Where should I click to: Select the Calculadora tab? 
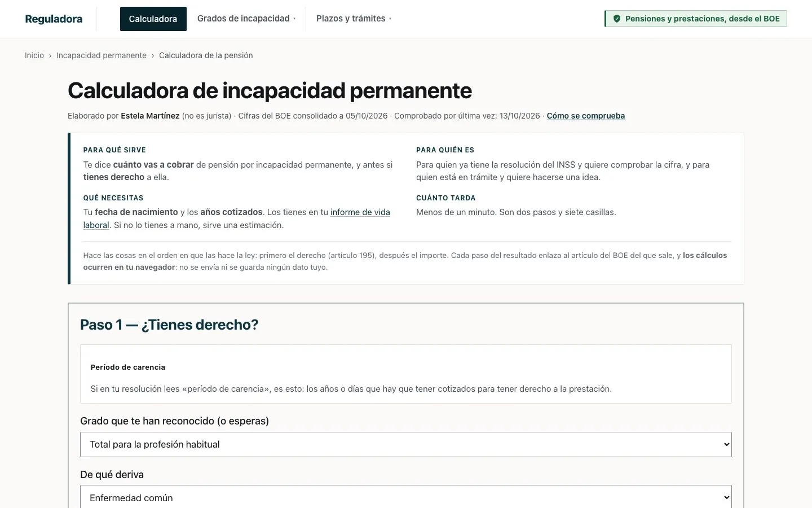[153, 19]
